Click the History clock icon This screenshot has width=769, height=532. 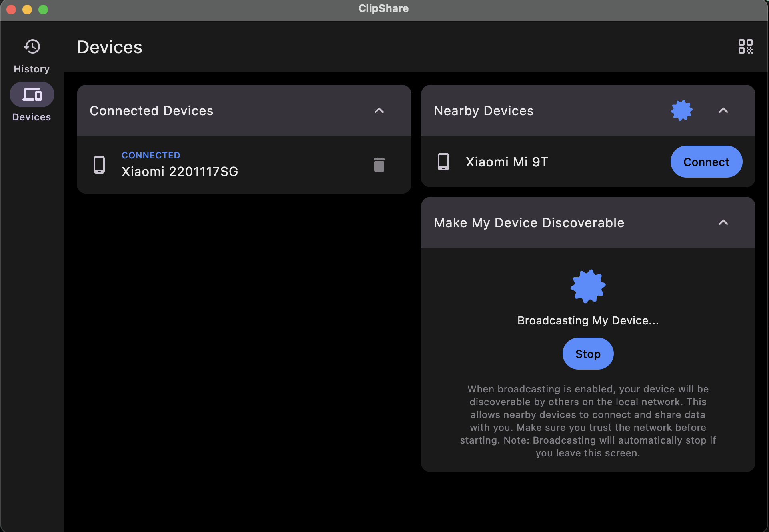(x=32, y=46)
